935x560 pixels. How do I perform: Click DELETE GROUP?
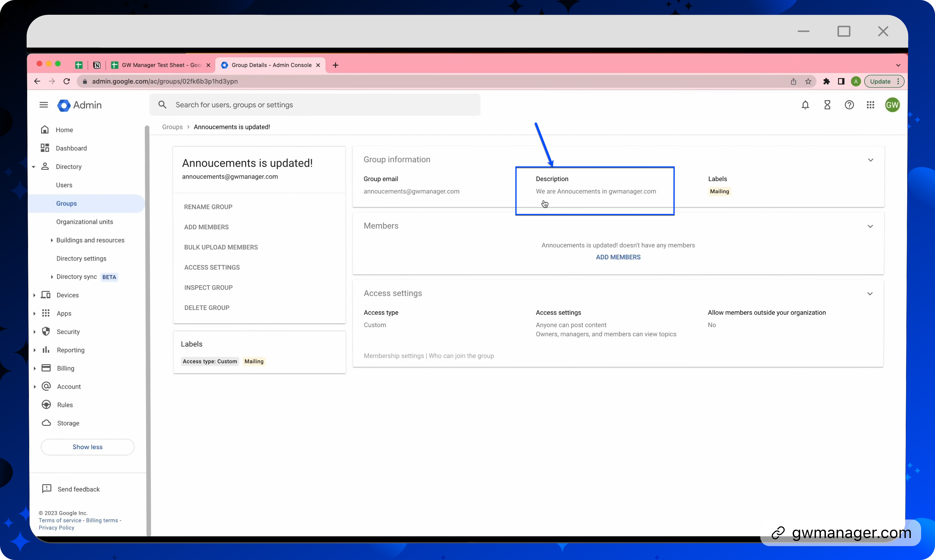click(x=207, y=308)
